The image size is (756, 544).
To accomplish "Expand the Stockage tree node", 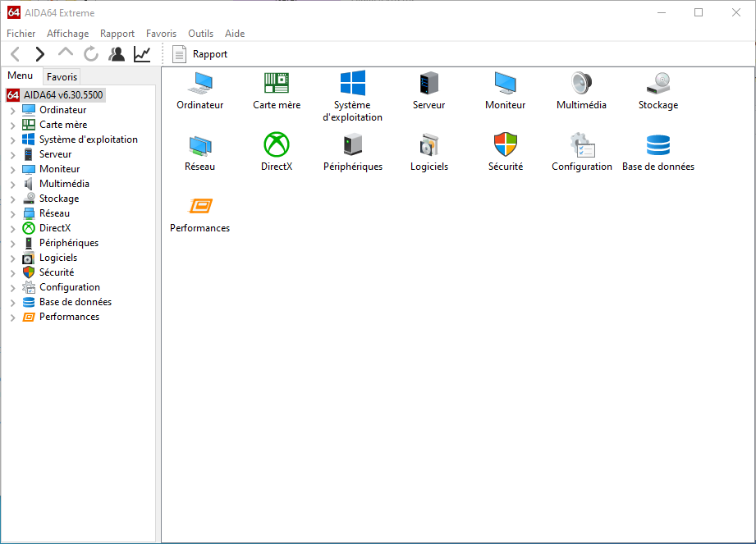I will (13, 199).
